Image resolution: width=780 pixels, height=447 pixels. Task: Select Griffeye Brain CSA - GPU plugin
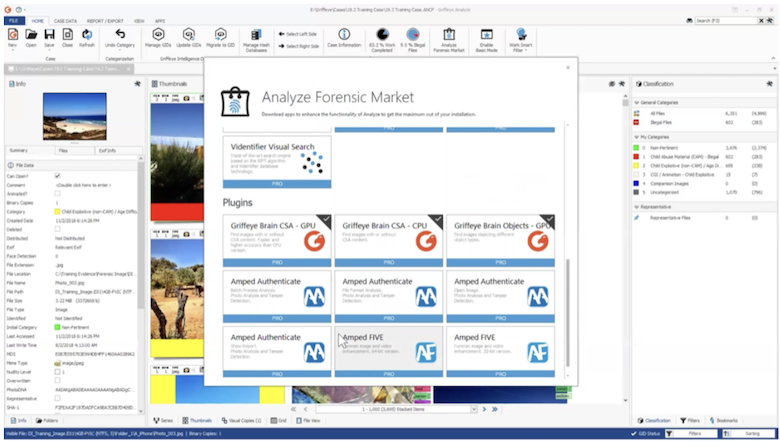click(277, 241)
